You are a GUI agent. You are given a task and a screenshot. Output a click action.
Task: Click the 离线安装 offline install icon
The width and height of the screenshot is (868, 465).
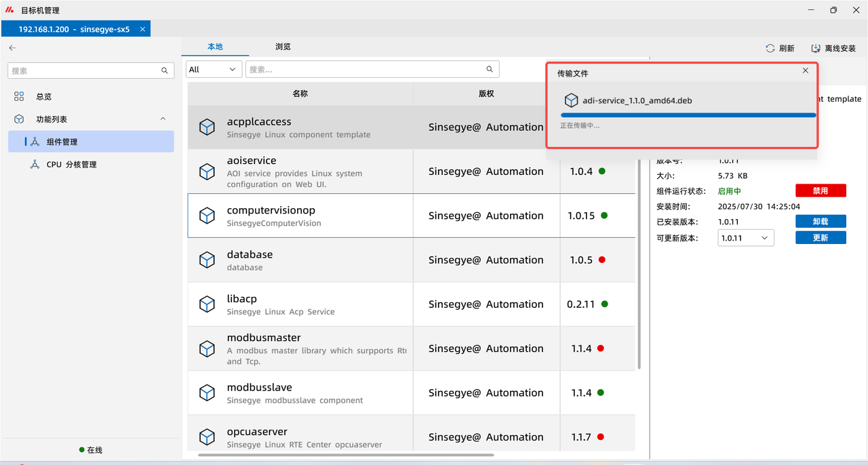[x=816, y=49]
